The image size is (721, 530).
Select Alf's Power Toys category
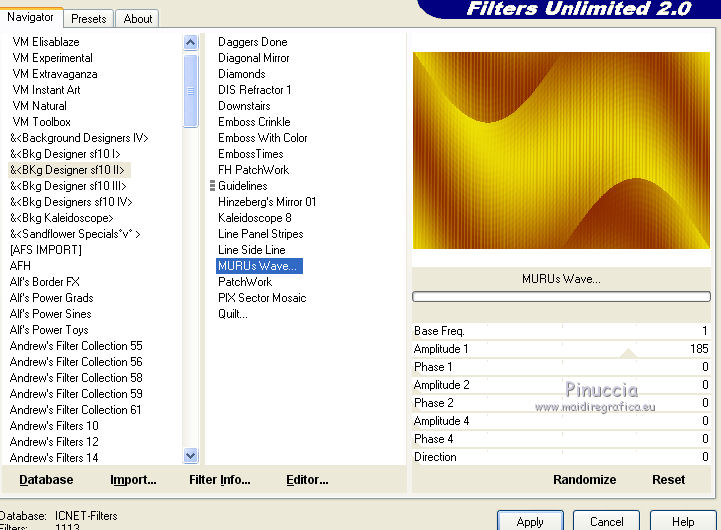click(x=49, y=330)
